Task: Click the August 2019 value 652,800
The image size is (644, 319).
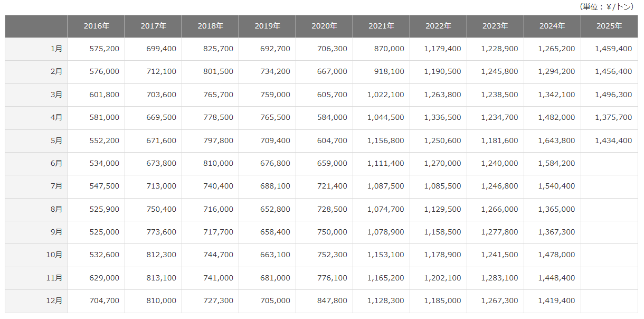Action: (x=276, y=209)
